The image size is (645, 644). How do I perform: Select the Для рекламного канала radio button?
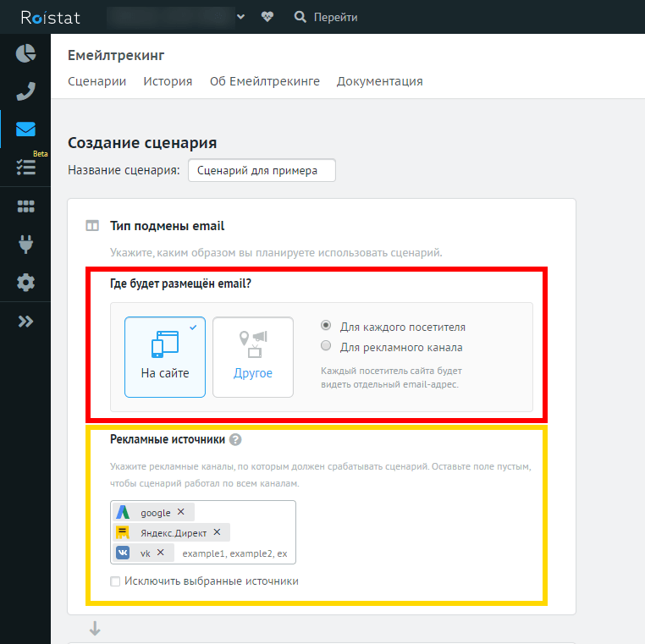coord(326,345)
